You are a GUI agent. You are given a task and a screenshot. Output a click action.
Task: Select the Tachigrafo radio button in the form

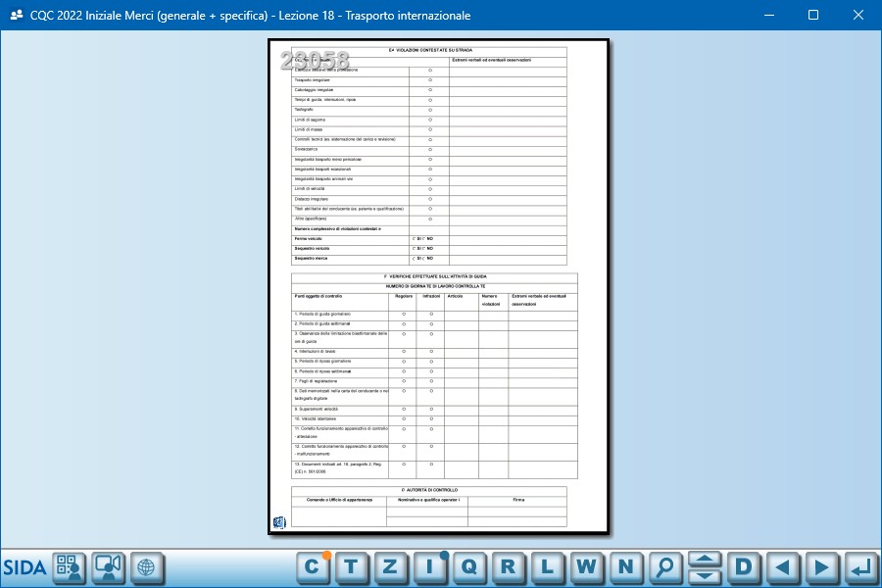429,110
